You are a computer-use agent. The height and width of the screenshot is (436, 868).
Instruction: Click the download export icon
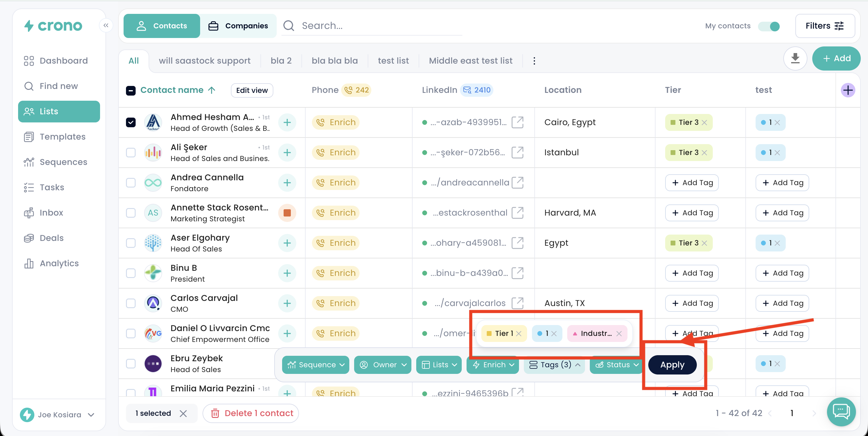coord(795,58)
